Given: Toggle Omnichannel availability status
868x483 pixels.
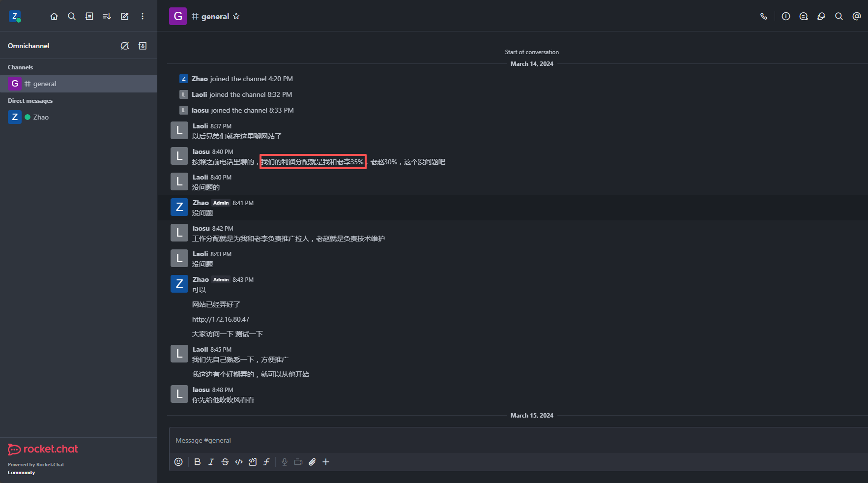Looking at the screenshot, I should point(125,46).
